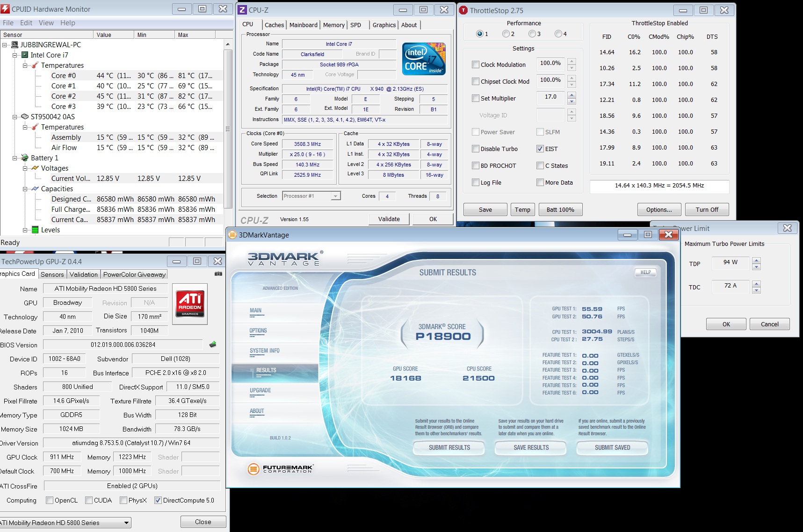Click the Battery 1 icon in Hardware Monitor
Screen dimensions: 803x532
pos(25,158)
